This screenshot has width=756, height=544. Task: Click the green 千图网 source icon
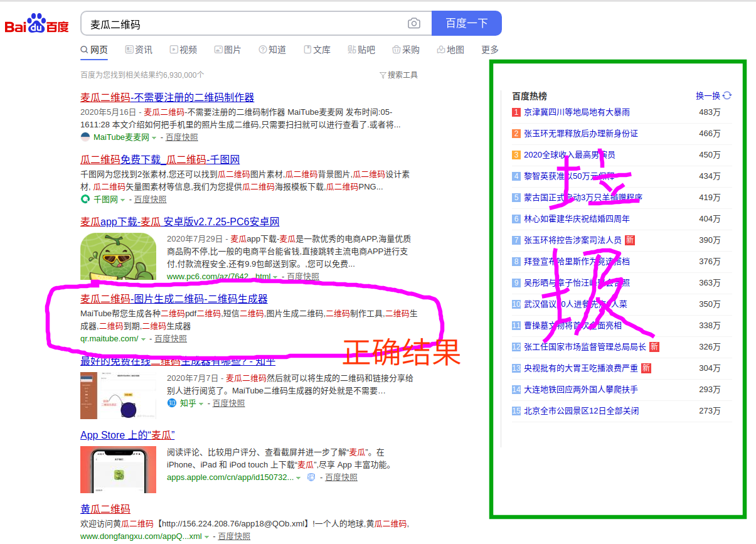point(85,200)
